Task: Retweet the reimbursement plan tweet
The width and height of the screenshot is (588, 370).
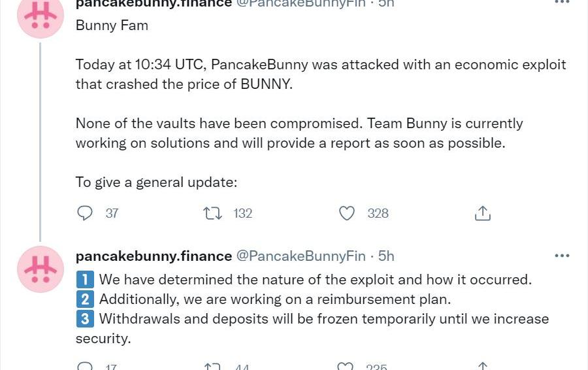Action: [x=212, y=366]
